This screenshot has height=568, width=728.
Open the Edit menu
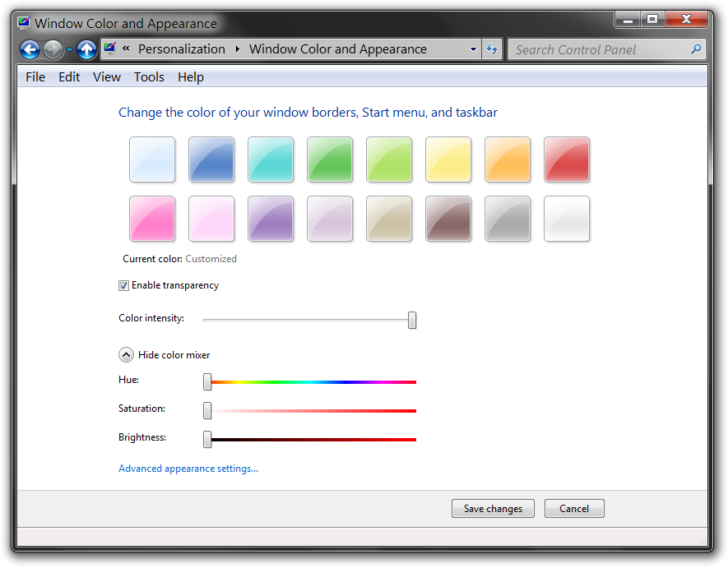pyautogui.click(x=69, y=77)
